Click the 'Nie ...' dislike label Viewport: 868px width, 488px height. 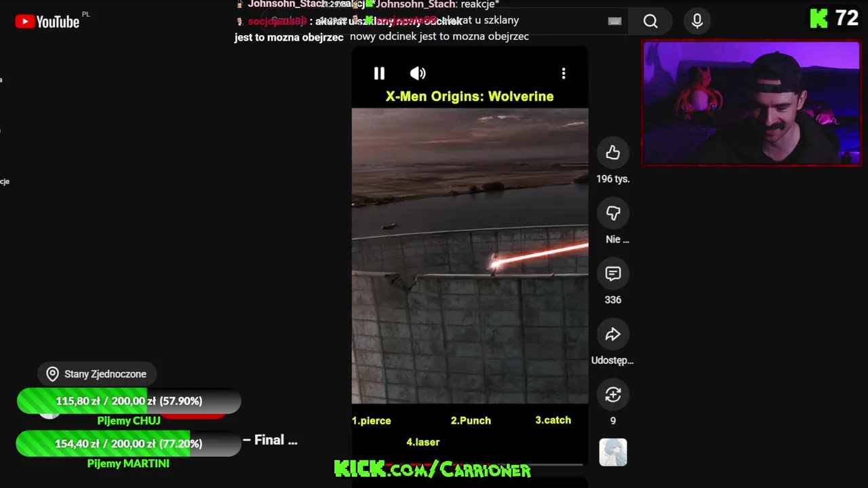pyautogui.click(x=617, y=239)
